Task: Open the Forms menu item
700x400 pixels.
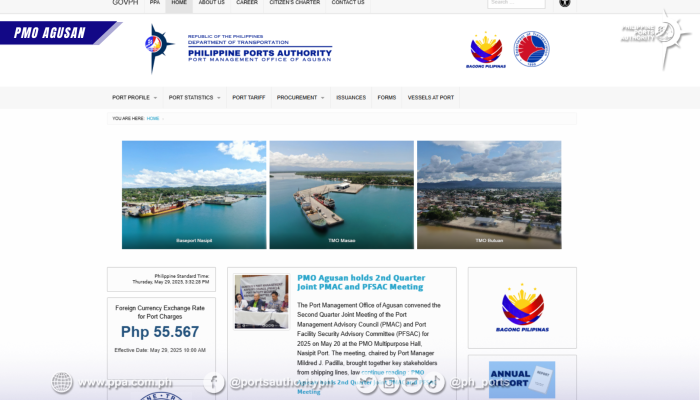Action: pyautogui.click(x=387, y=97)
